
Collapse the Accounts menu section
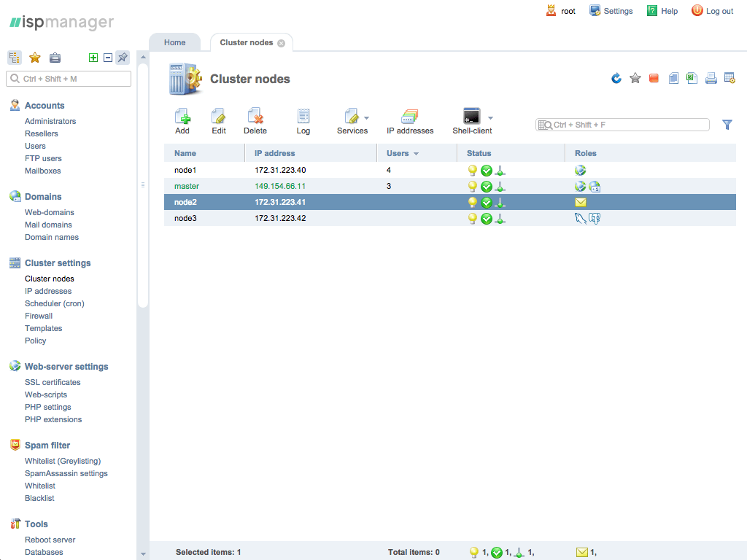(x=44, y=105)
